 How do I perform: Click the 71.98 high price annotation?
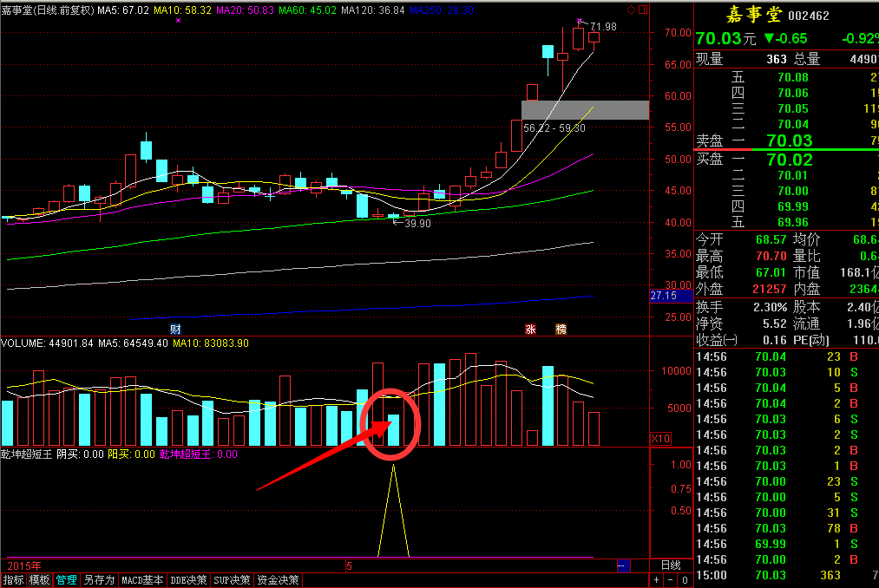(x=603, y=27)
